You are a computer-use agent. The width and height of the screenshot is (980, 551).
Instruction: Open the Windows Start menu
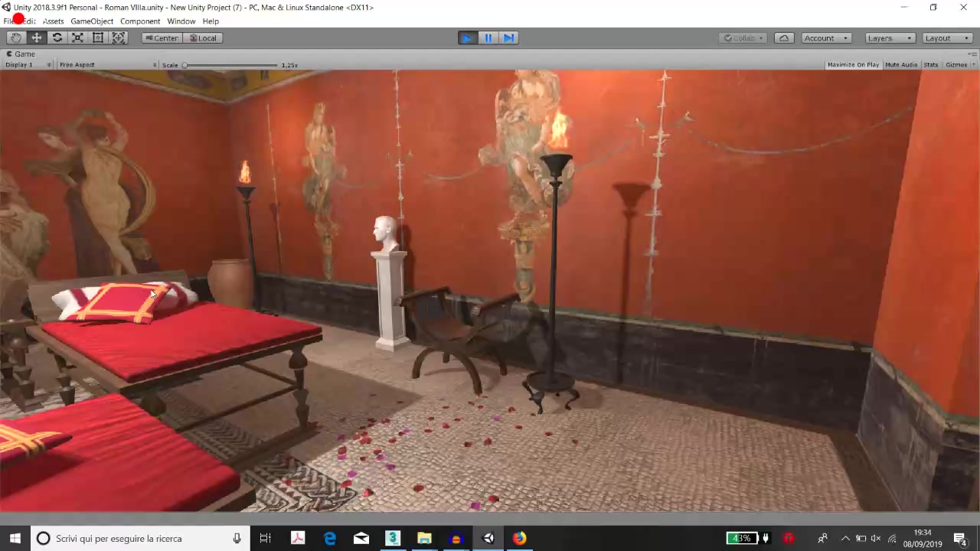coord(15,538)
